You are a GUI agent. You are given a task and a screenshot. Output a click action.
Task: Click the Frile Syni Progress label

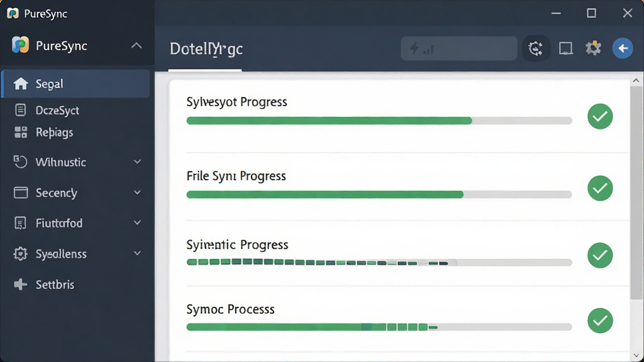236,176
